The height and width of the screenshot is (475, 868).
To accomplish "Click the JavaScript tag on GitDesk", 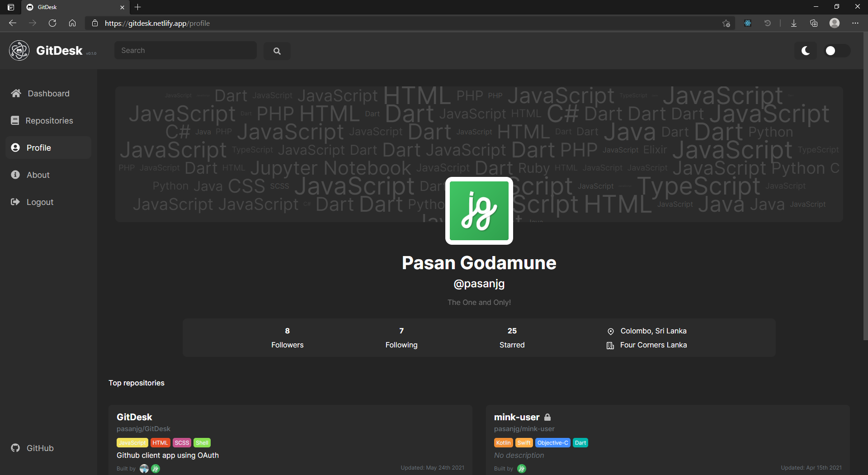I will [x=132, y=443].
